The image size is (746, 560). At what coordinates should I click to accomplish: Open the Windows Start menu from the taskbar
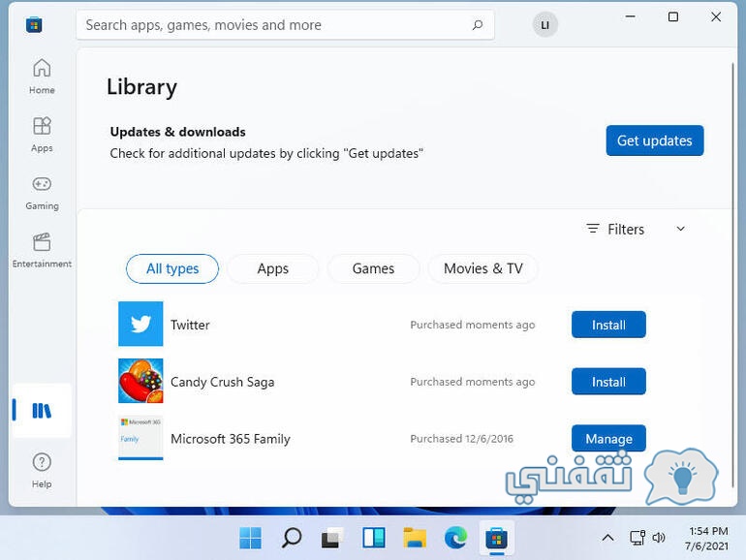(x=250, y=538)
